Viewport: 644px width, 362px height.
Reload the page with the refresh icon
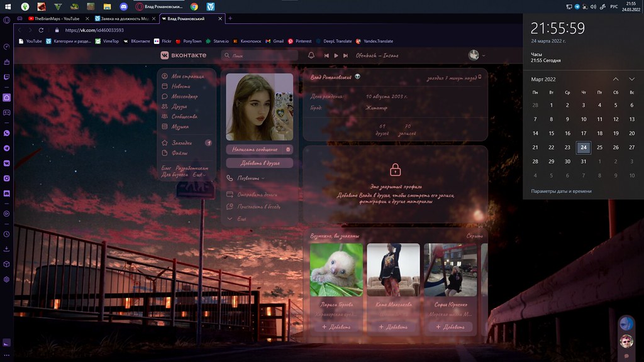pyautogui.click(x=41, y=30)
